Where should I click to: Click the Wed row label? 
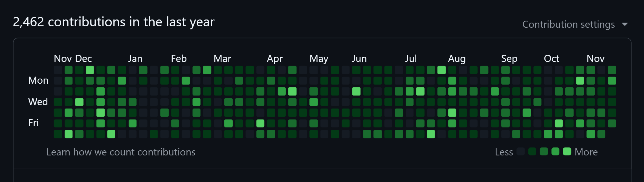pos(38,102)
